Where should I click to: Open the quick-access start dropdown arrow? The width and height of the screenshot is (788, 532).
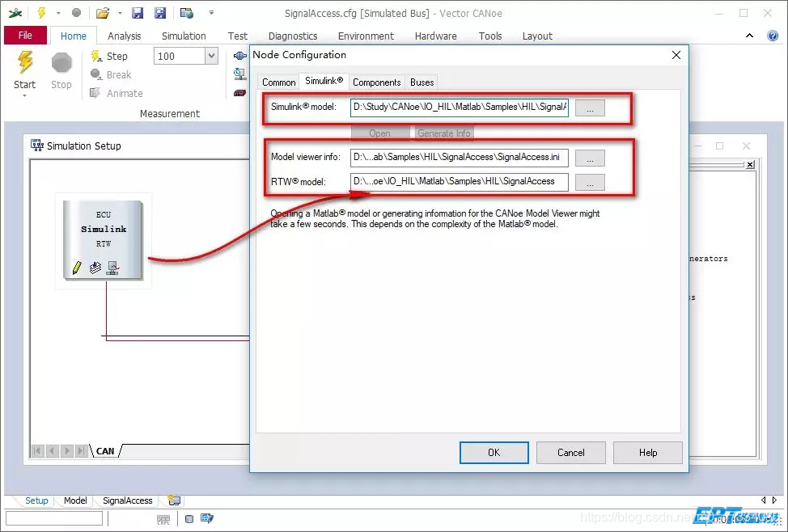pyautogui.click(x=58, y=13)
